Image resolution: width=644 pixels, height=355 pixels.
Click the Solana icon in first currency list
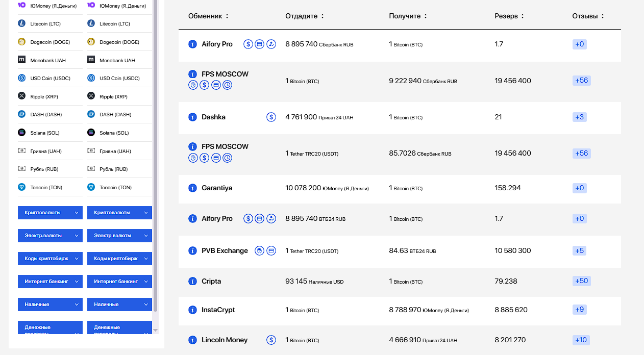tap(21, 133)
